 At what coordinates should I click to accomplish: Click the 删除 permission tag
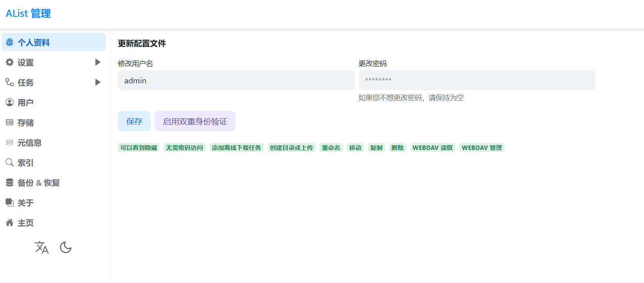click(398, 148)
